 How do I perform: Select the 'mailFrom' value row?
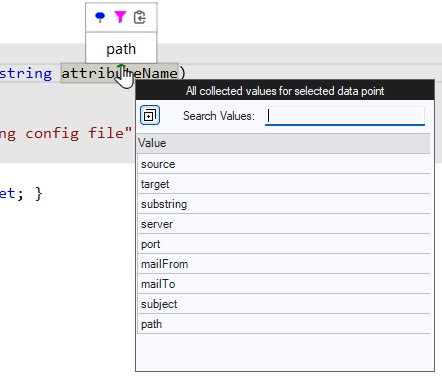coord(284,264)
